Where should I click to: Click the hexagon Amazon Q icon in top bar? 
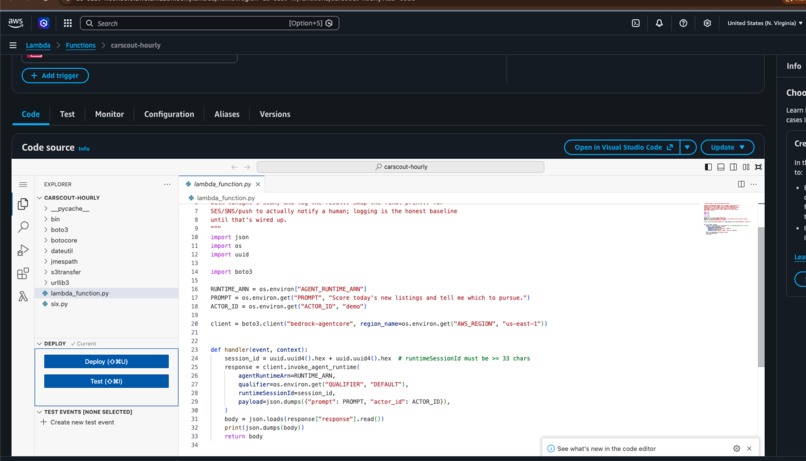pyautogui.click(x=44, y=23)
